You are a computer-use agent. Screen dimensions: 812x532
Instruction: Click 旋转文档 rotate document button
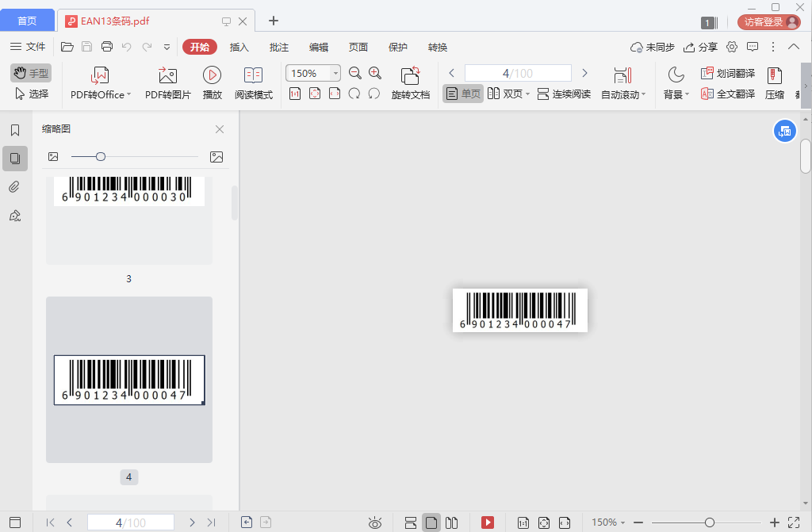pyautogui.click(x=410, y=83)
